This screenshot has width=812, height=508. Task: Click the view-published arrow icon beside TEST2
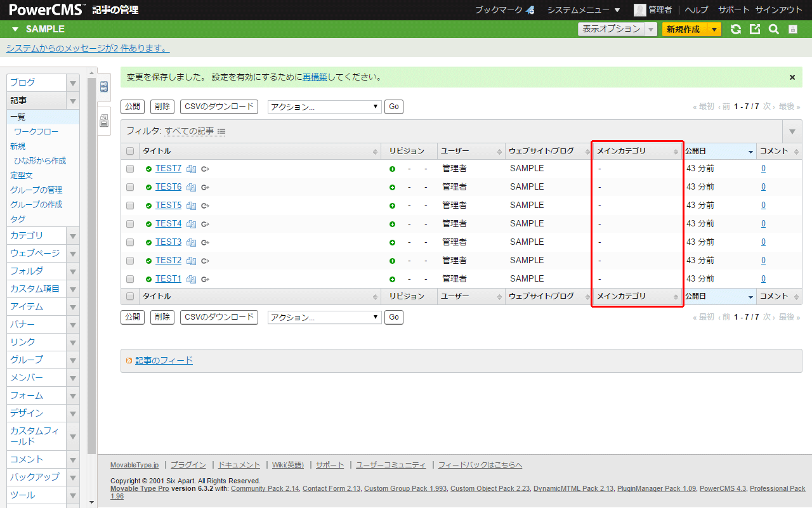(x=206, y=261)
